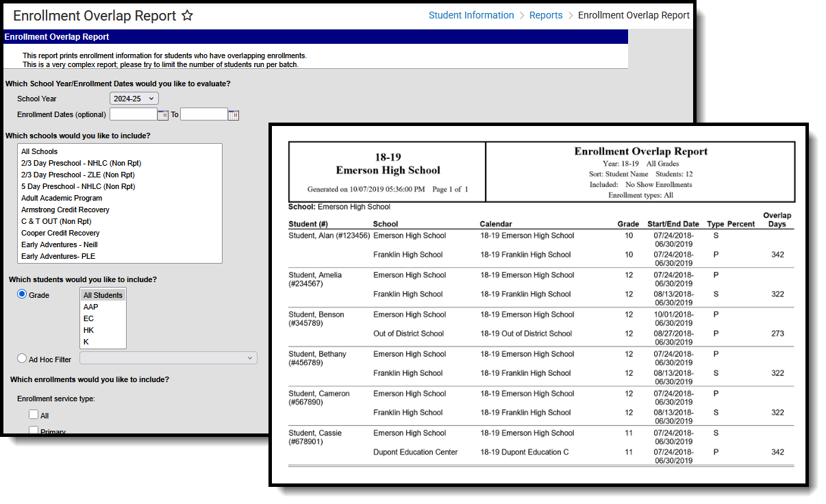Select the Ad Hoc Filter radio button
The height and width of the screenshot is (504, 826).
pyautogui.click(x=22, y=359)
